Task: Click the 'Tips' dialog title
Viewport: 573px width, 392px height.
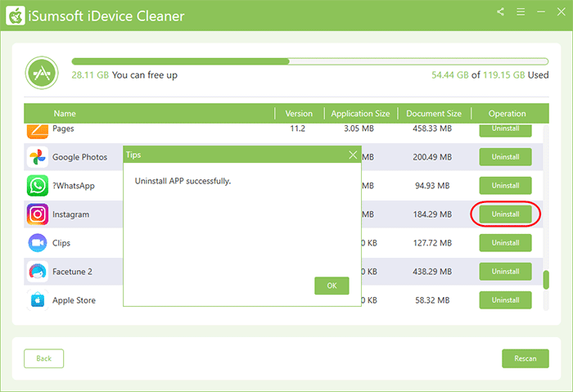Action: tap(133, 155)
